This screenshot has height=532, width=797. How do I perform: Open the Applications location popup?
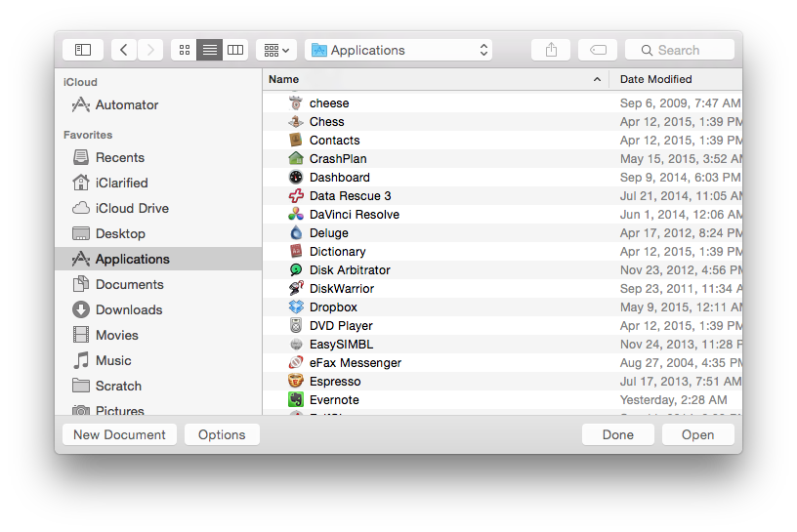[x=398, y=50]
